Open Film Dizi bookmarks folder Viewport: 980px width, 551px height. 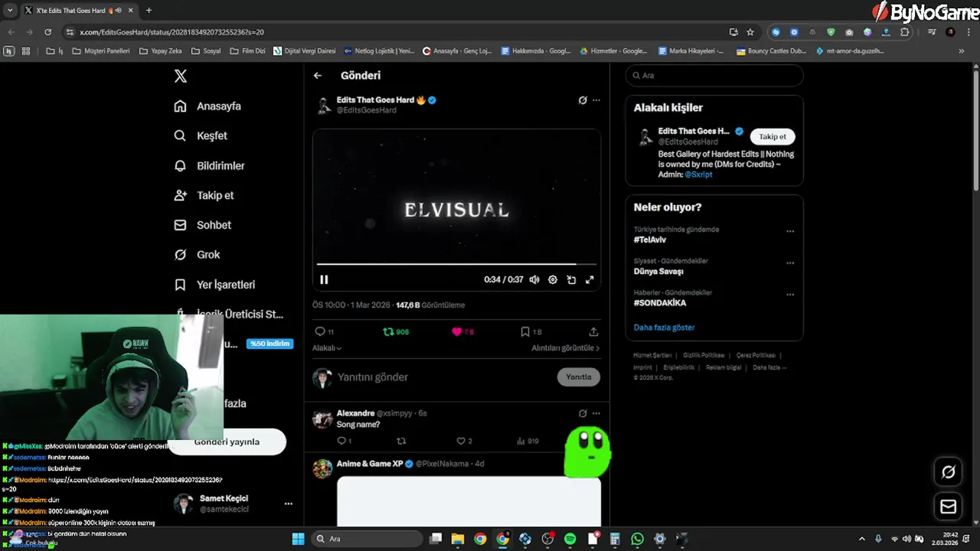point(247,51)
